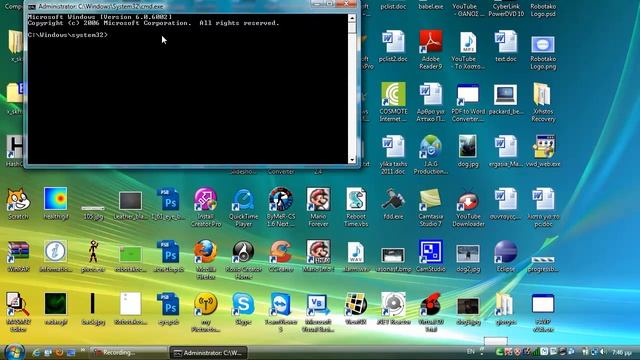This screenshot has height=360, width=640.
Task: Select the Reboot Time.vbs script file
Action: point(356,207)
